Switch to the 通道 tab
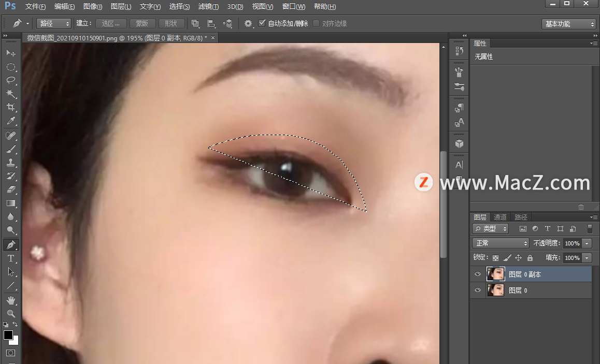The height and width of the screenshot is (364, 600). click(500, 217)
